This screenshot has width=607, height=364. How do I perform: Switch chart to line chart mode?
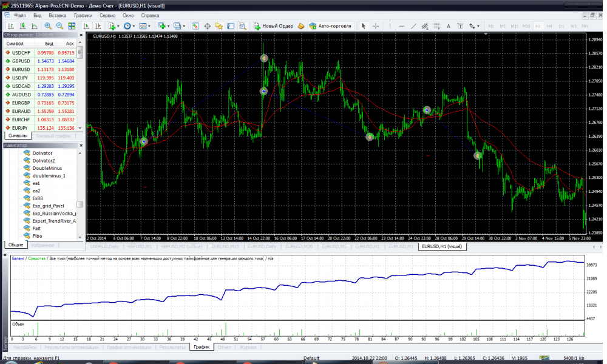point(35,26)
